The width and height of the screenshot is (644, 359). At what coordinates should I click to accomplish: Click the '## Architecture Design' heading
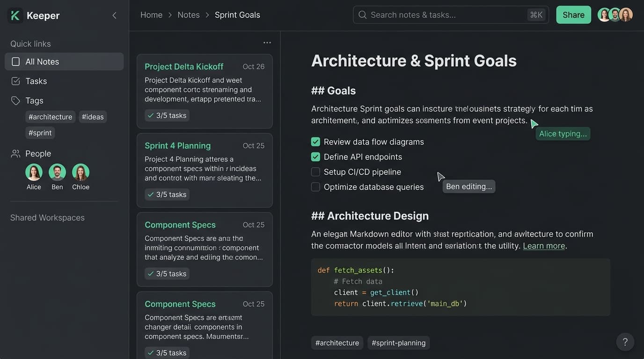370,216
